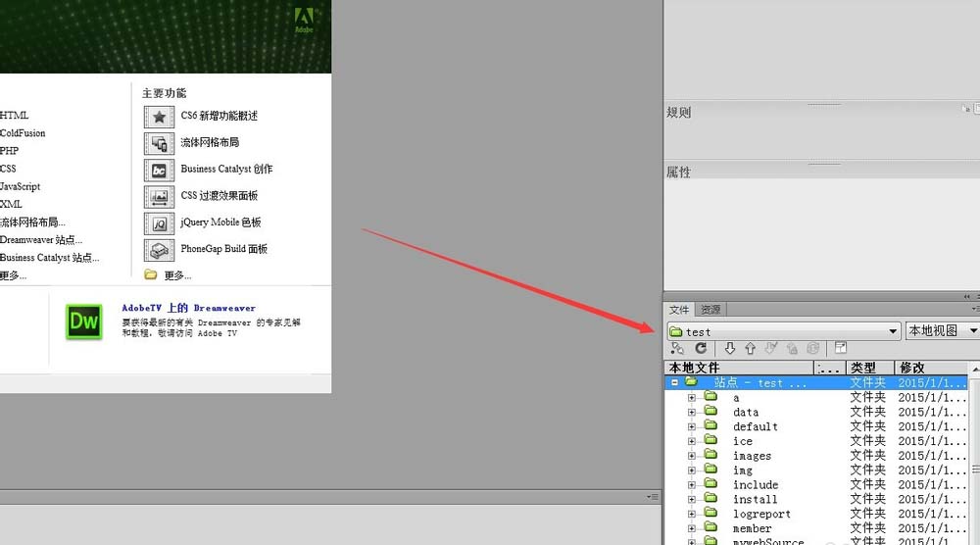Click the 主要功能 heading
980x545 pixels.
click(x=164, y=93)
